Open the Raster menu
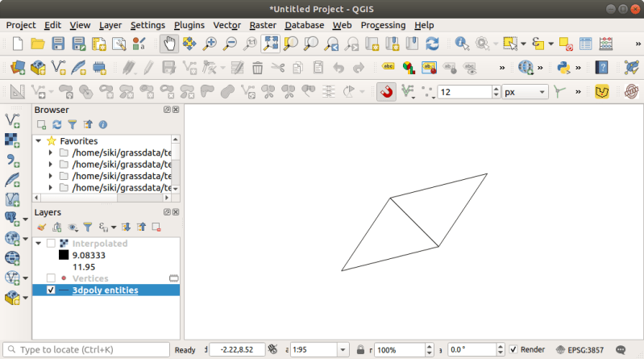 click(x=263, y=25)
